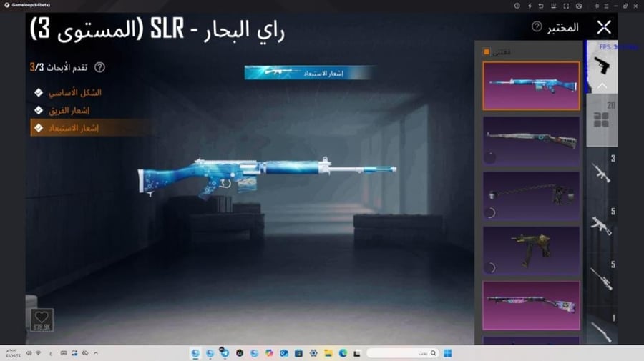Click the volume icon in system tray
Viewport: 644px width, 361px height.
point(29,353)
